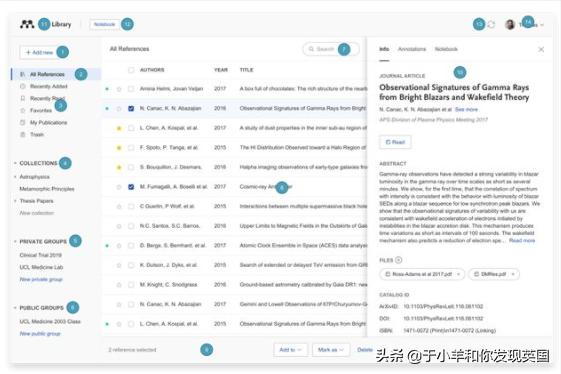Click Read more in the abstract
Image resolution: width=561 pixels, height=374 pixels.
coord(522,241)
